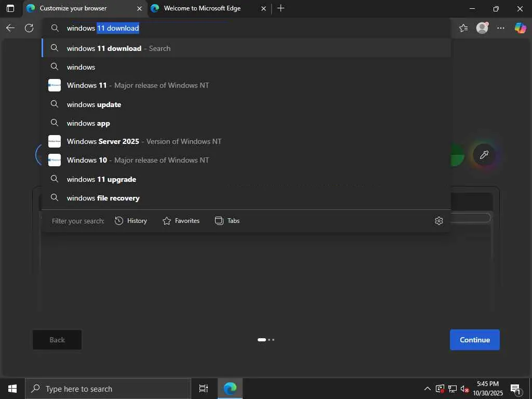Close the Welcome to Microsoft Edge tab
Screen dimensions: 532x399
pos(263,8)
